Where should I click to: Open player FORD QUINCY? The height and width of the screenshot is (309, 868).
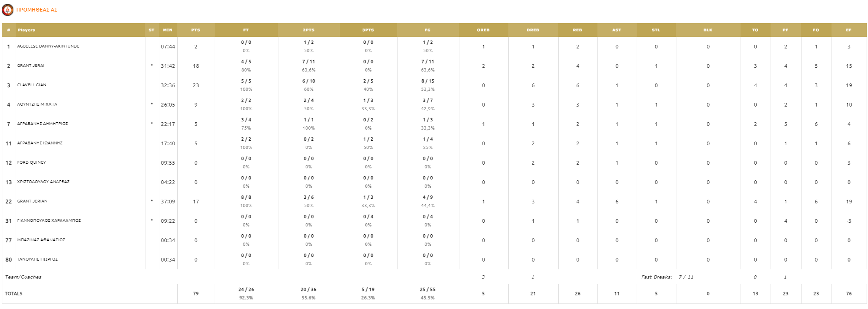(31, 162)
